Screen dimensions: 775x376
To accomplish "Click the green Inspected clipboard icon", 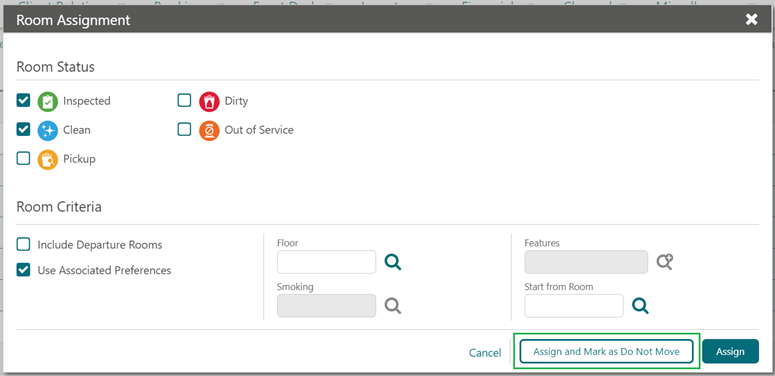I will [48, 102].
